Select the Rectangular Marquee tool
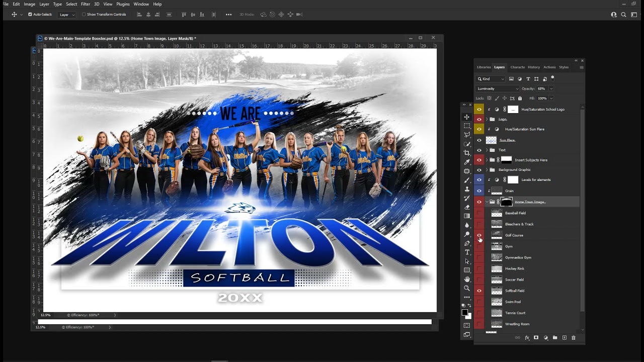The height and width of the screenshot is (362, 644). (467, 126)
